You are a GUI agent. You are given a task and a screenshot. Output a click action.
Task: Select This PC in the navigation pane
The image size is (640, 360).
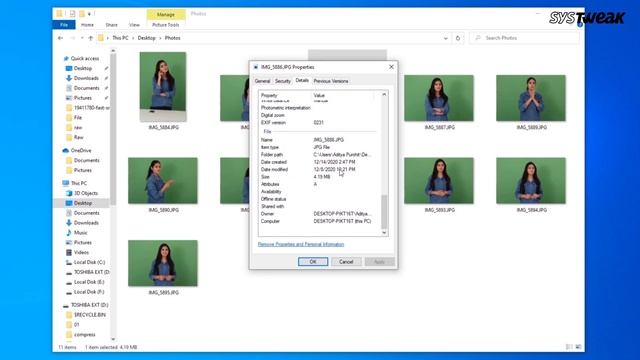(x=78, y=183)
